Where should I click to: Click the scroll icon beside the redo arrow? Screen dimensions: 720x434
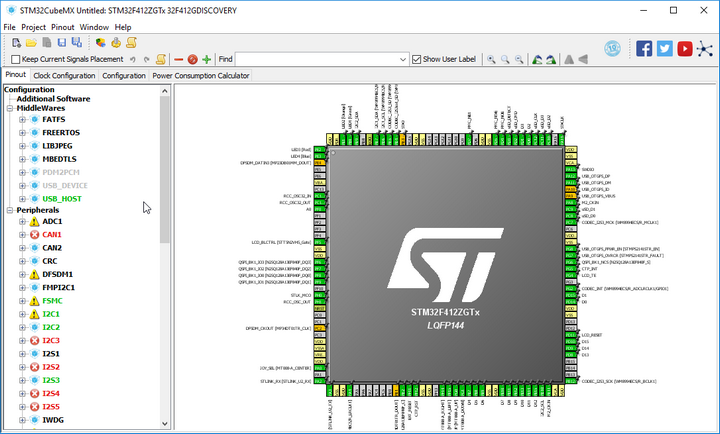coord(161,59)
